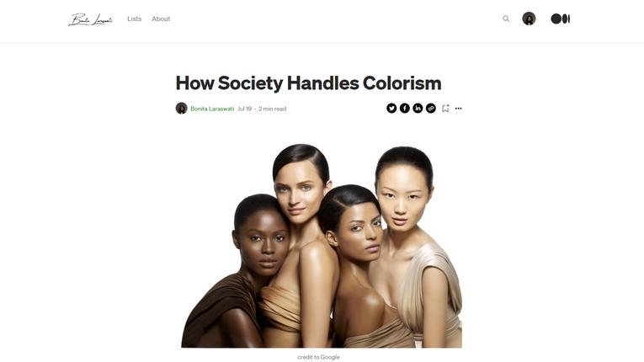
Task: Open the About menu item
Action: click(x=161, y=19)
